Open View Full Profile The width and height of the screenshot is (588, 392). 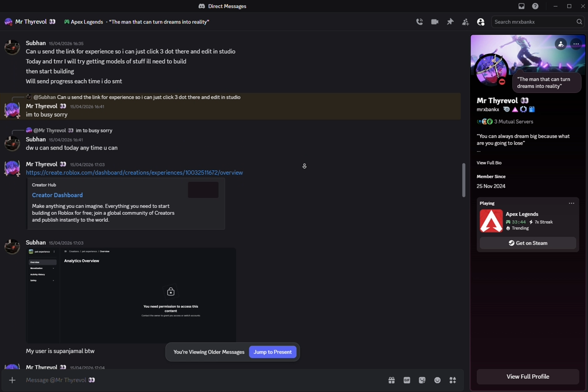click(x=528, y=377)
